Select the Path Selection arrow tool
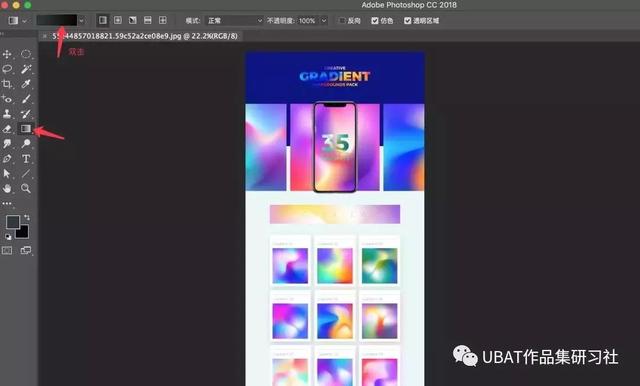Viewport: 640px width, 386px height. (7, 173)
